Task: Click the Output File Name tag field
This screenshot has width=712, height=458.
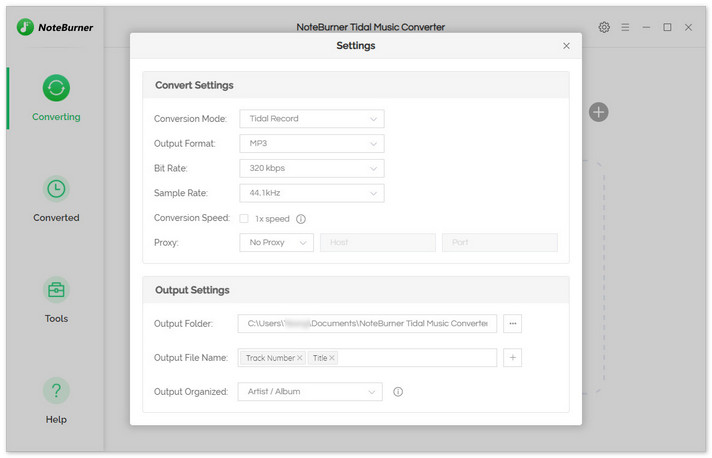Action: 367,358
